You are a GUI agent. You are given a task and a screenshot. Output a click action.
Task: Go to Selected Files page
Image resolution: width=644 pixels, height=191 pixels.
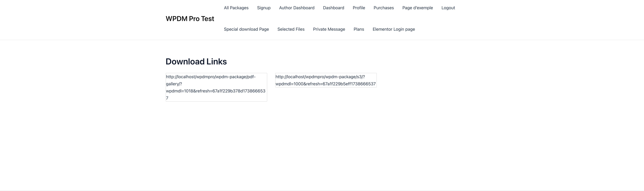point(291,29)
